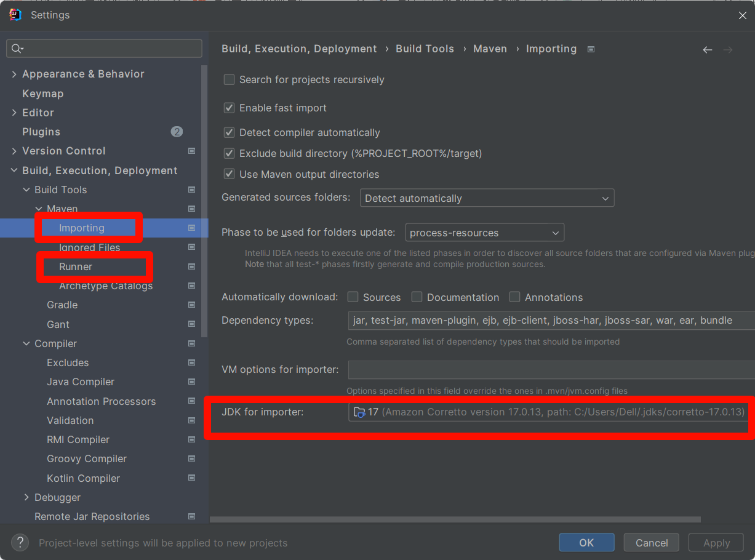Toggle the Enable fast import checkbox
Viewport: 755px width, 560px height.
point(230,108)
